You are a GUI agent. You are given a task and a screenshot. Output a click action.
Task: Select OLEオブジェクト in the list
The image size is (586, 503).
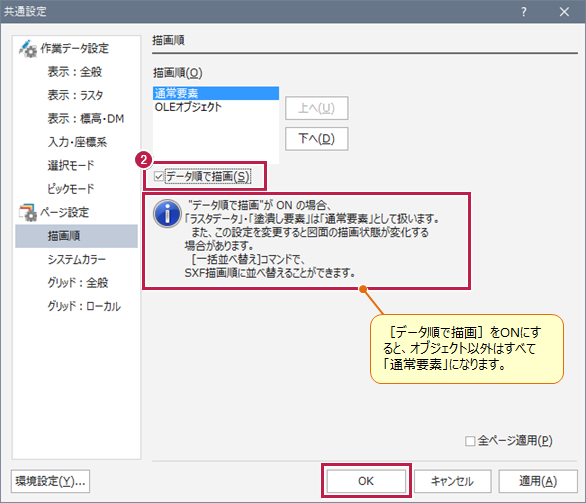coord(216,107)
